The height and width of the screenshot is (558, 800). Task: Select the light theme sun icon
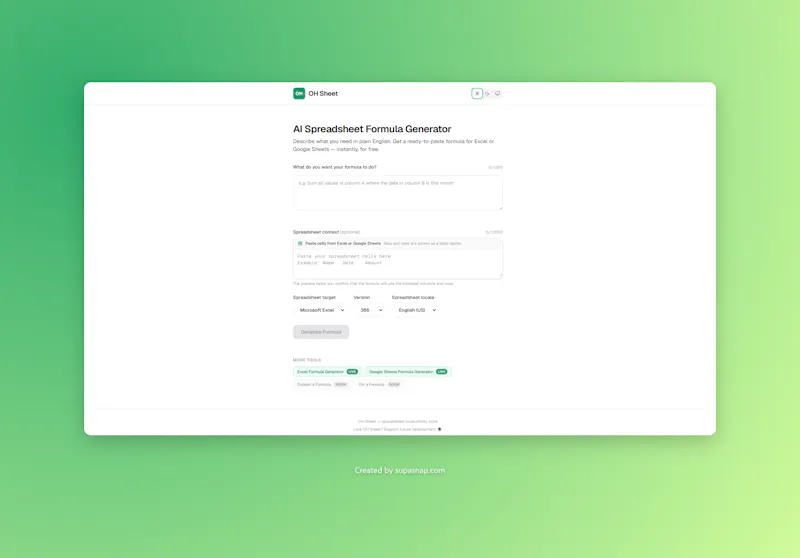(477, 93)
